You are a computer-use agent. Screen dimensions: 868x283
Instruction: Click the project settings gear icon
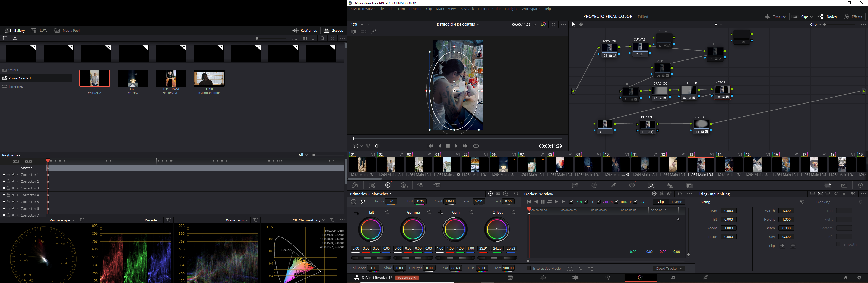point(859,278)
